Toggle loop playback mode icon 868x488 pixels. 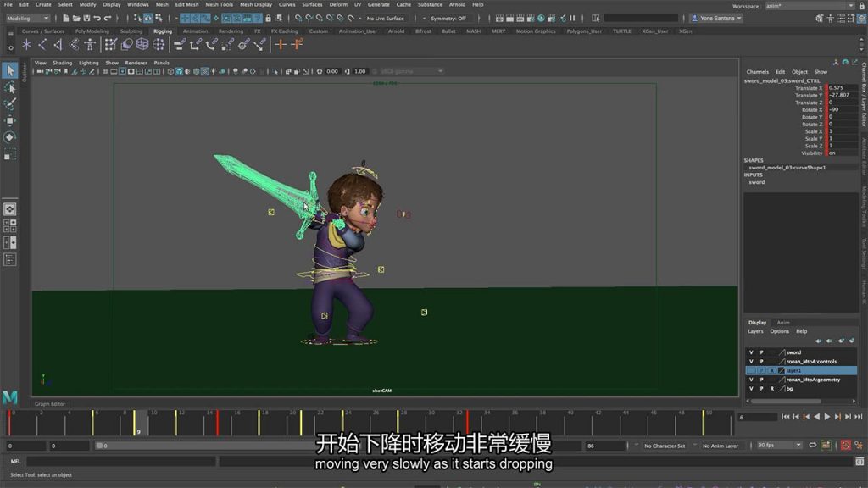(813, 445)
